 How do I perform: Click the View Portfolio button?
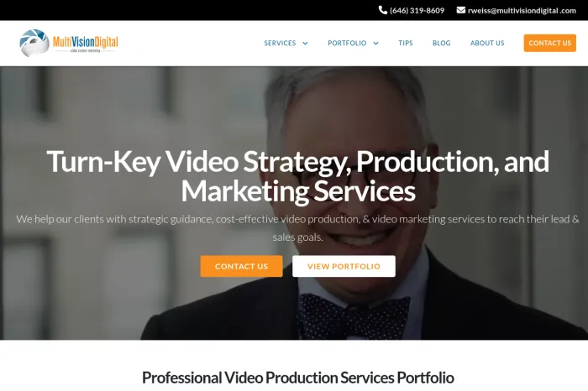[x=344, y=266]
